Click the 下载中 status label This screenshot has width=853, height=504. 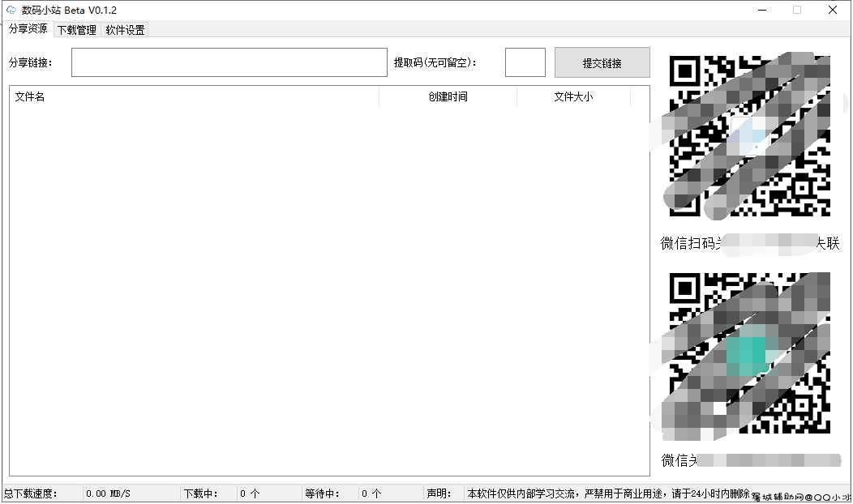200,493
